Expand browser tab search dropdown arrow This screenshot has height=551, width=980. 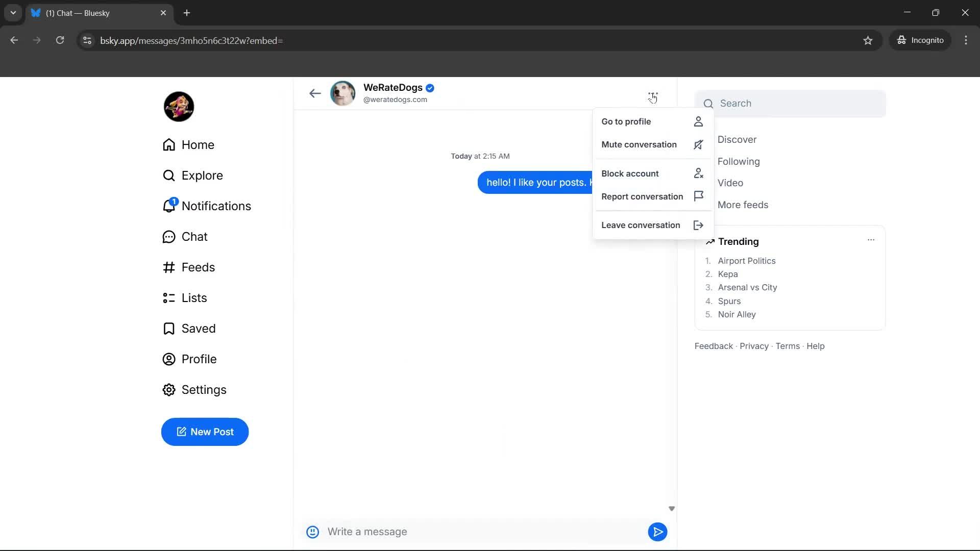[x=13, y=13]
